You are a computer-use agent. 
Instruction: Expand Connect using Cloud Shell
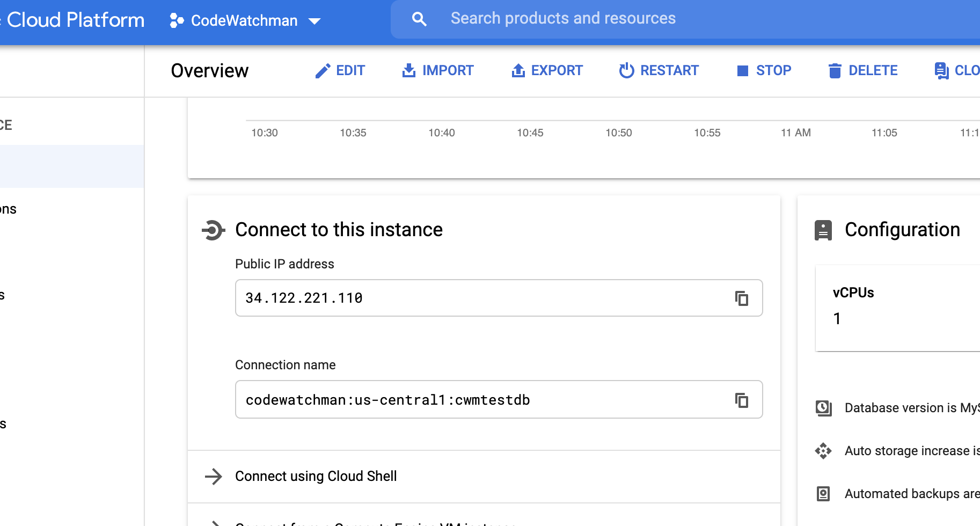coord(484,477)
